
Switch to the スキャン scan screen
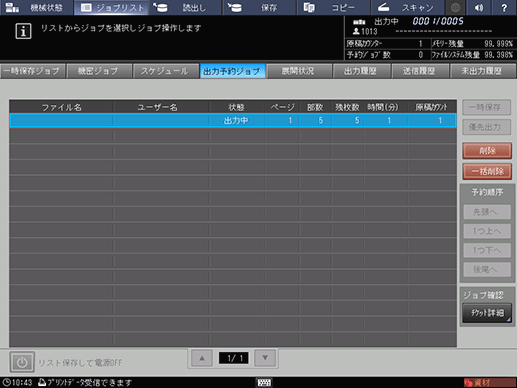(x=407, y=7)
